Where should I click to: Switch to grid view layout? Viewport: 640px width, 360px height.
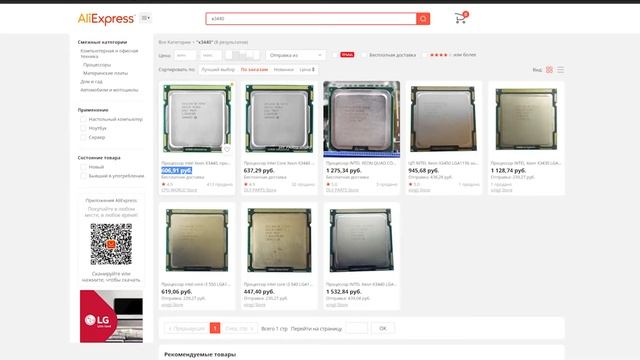549,70
